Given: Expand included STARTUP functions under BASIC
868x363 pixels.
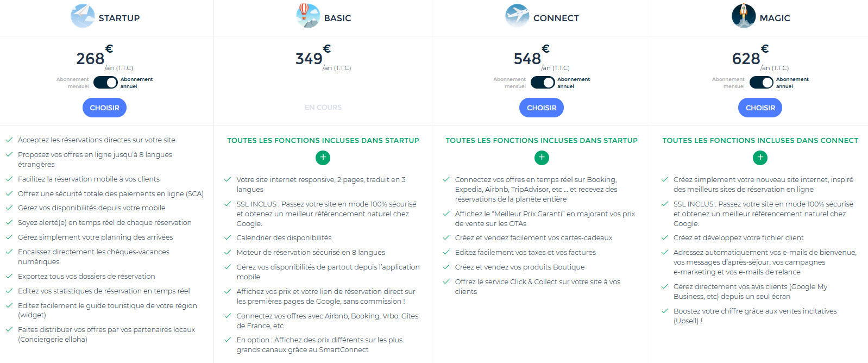Looking at the screenshot, I should pyautogui.click(x=323, y=158).
